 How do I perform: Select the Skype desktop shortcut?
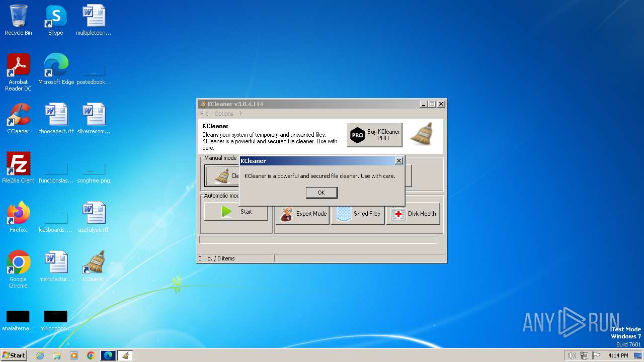[55, 20]
